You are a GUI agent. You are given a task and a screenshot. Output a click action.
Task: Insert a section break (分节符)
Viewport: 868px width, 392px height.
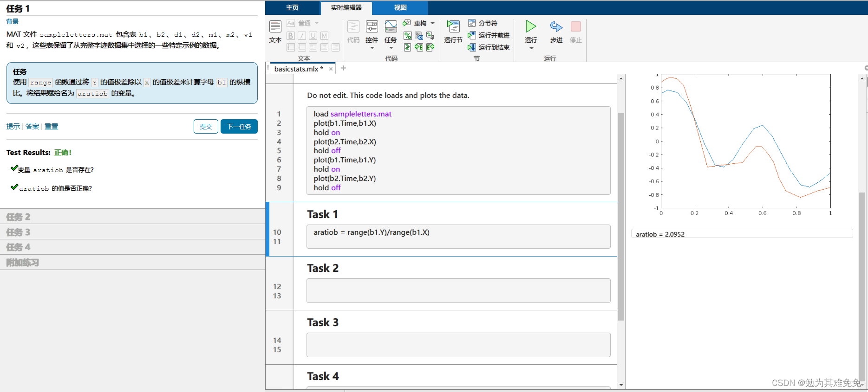pos(483,23)
